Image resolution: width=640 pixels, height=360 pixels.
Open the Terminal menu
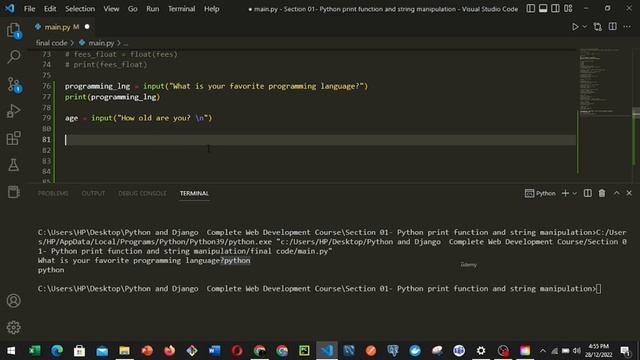click(182, 9)
